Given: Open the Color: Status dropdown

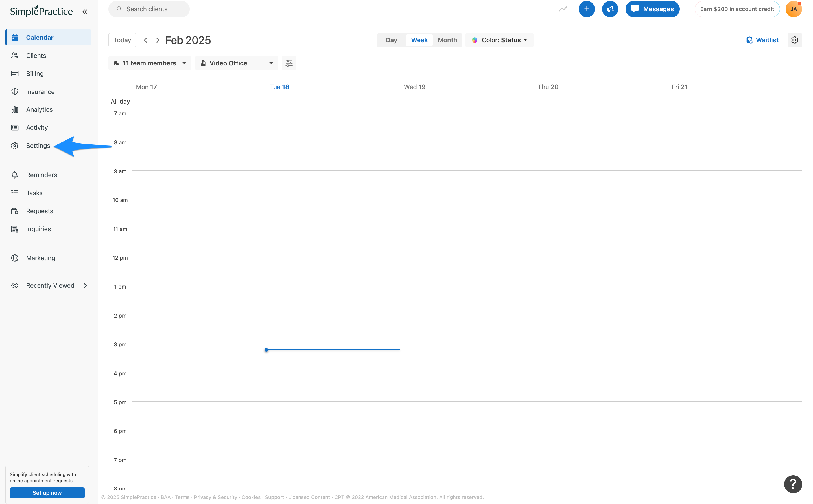Looking at the screenshot, I should [x=499, y=40].
